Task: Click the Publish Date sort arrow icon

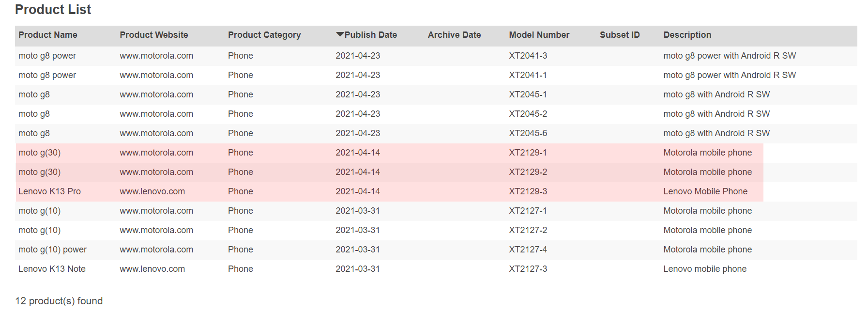Action: 340,34
